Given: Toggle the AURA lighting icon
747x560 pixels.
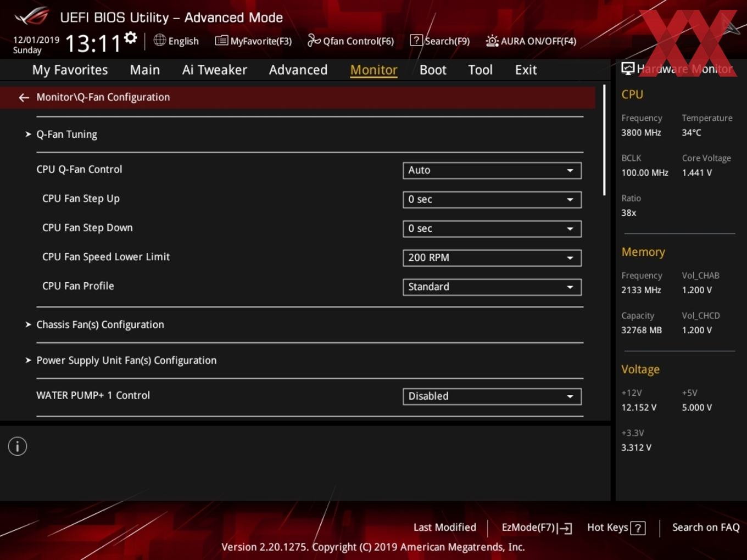Looking at the screenshot, I should (x=492, y=41).
